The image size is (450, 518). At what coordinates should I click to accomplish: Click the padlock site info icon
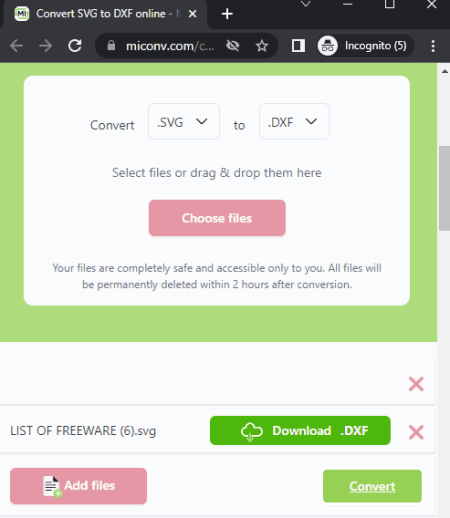[x=111, y=46]
